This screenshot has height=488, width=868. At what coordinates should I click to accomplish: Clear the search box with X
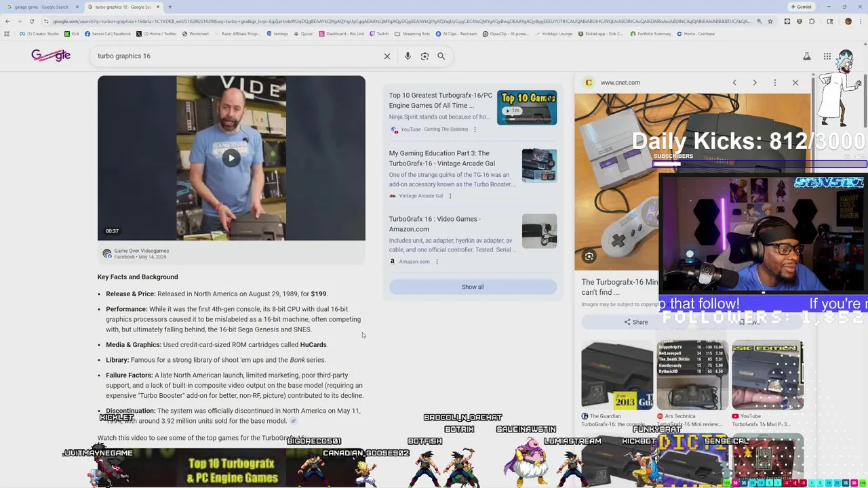coord(387,56)
